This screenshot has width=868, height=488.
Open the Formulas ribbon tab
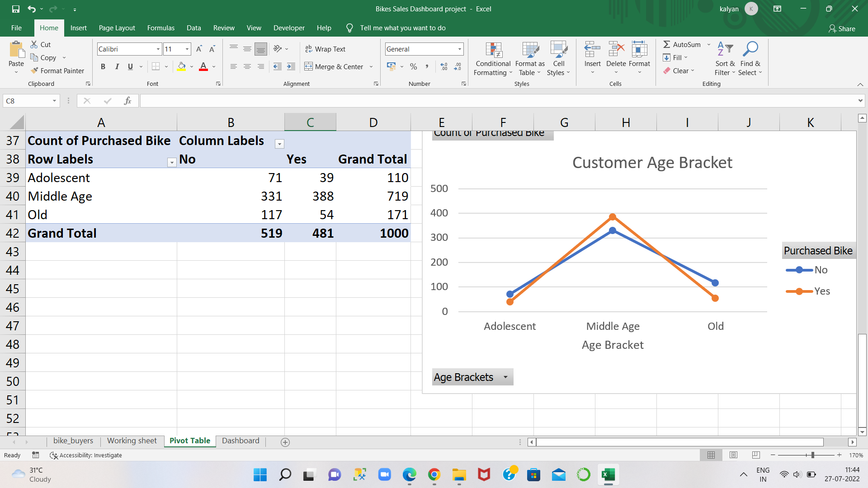[x=160, y=28]
